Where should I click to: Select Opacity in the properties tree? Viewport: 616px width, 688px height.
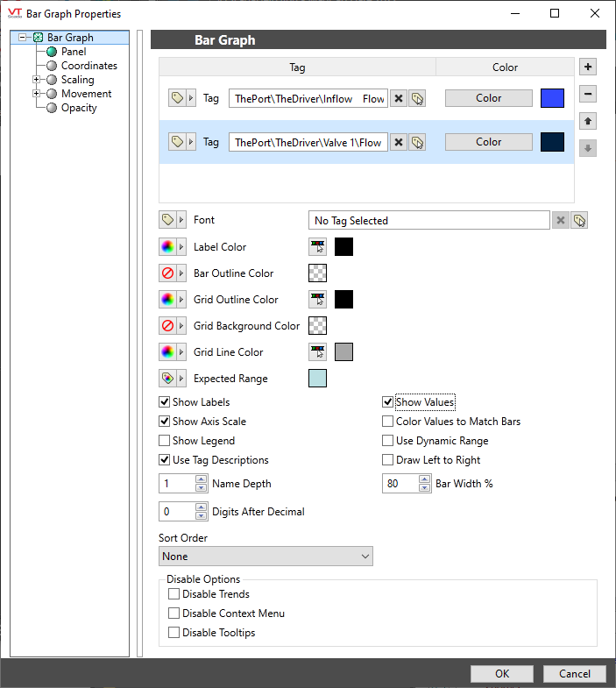[x=79, y=108]
